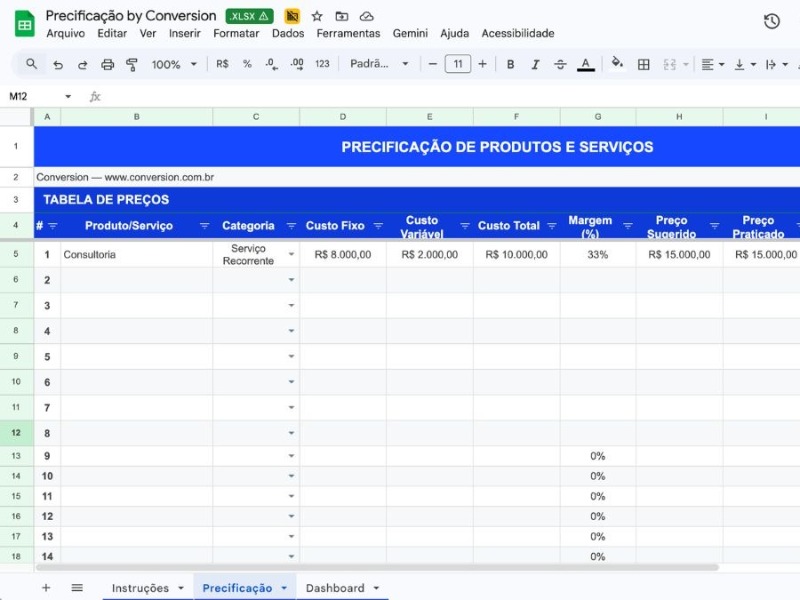Open version history via clock icon
This screenshot has width=800, height=600.
pos(771,20)
